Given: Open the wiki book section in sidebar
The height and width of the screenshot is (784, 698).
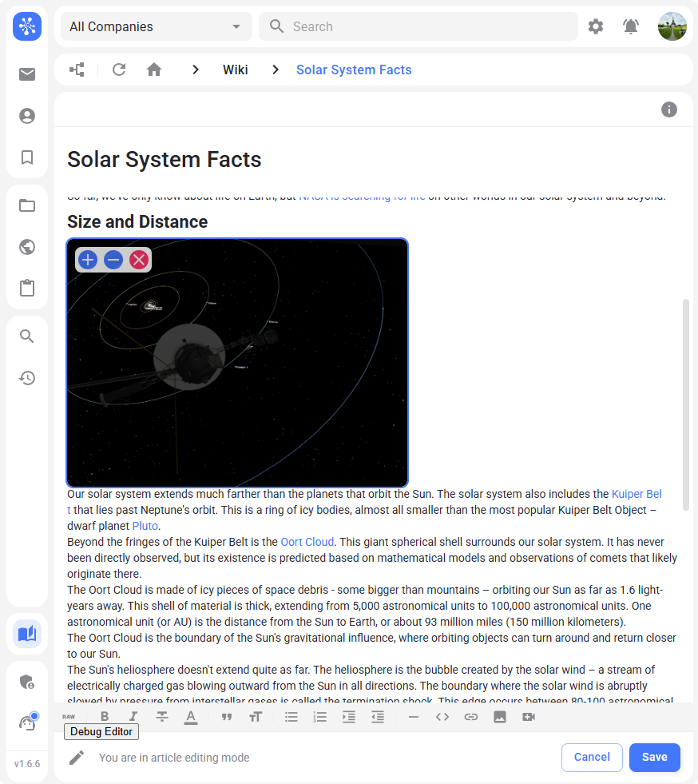Looking at the screenshot, I should [x=27, y=634].
